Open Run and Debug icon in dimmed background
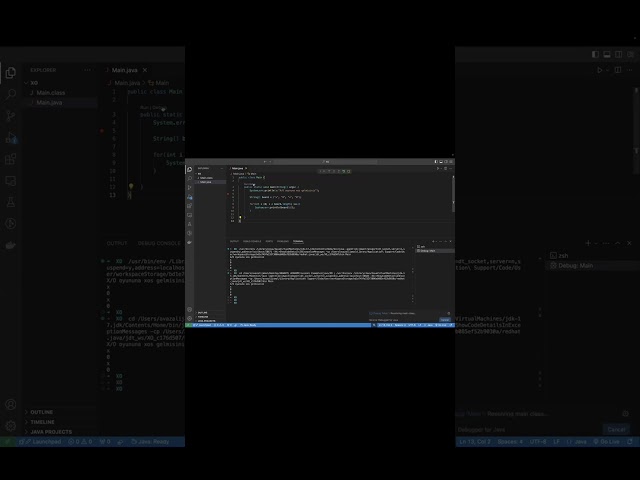 pyautogui.click(x=11, y=138)
